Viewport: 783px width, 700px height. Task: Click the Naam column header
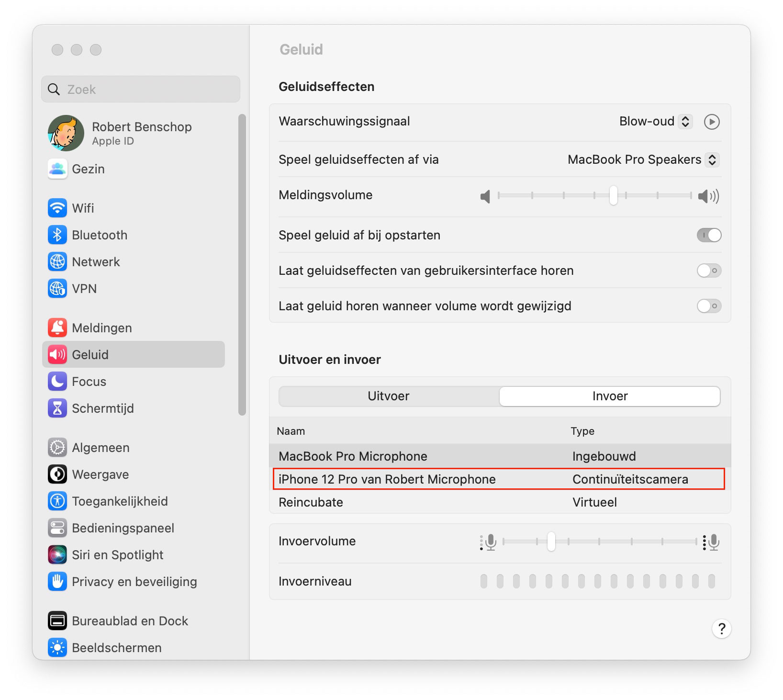click(291, 431)
